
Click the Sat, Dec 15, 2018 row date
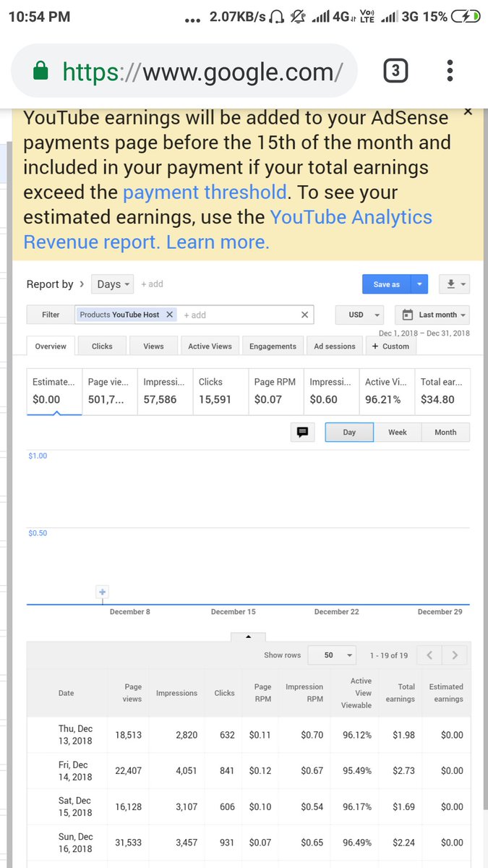tap(75, 807)
